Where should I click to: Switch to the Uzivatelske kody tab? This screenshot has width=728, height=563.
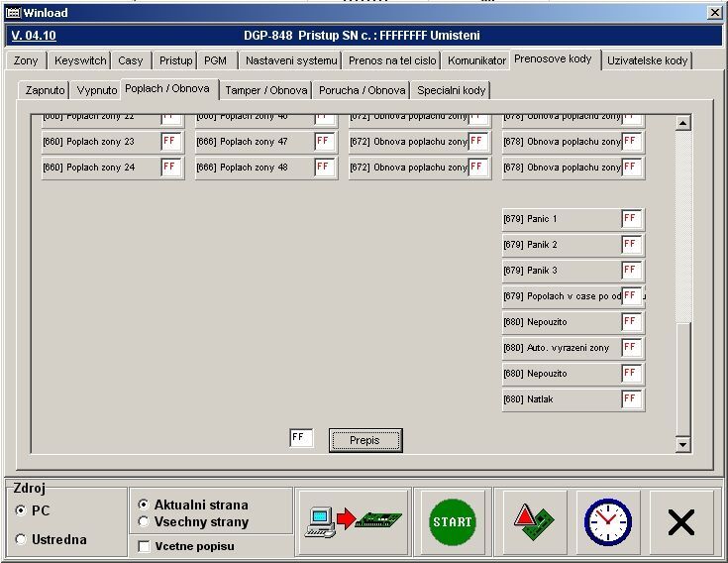coord(647,60)
